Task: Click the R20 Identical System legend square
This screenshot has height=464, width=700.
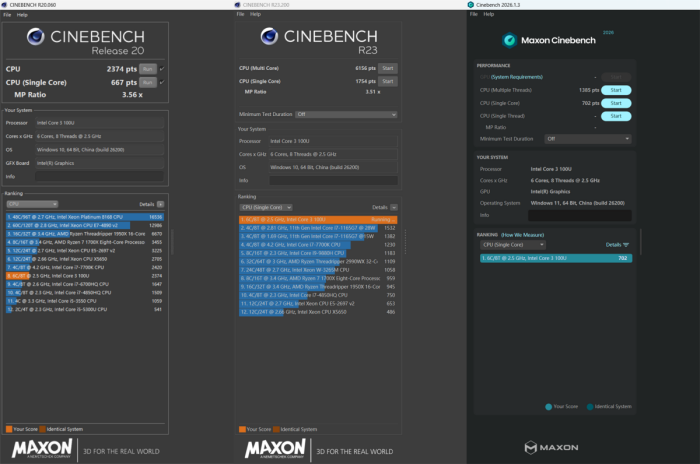Action: click(42, 429)
